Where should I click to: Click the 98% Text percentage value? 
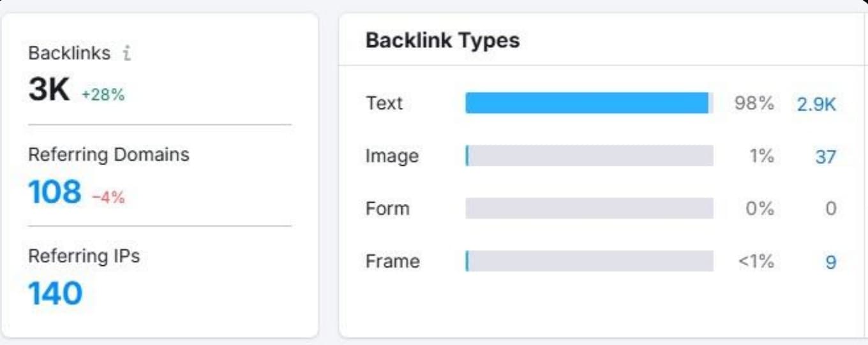point(754,104)
